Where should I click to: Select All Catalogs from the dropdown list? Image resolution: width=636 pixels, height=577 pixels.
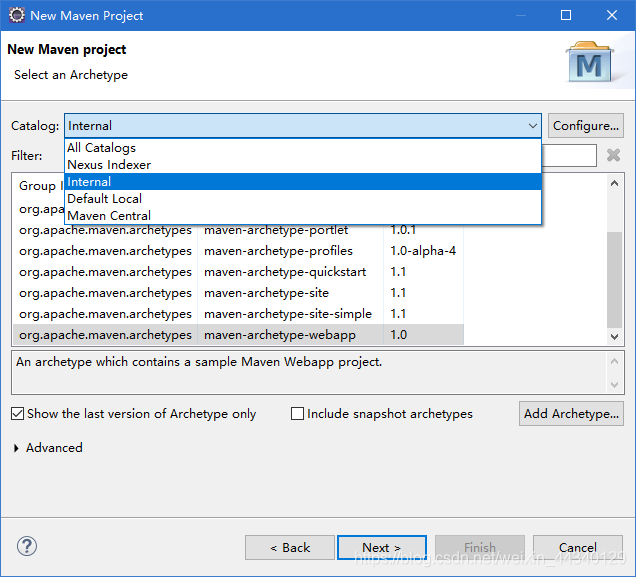pos(303,148)
